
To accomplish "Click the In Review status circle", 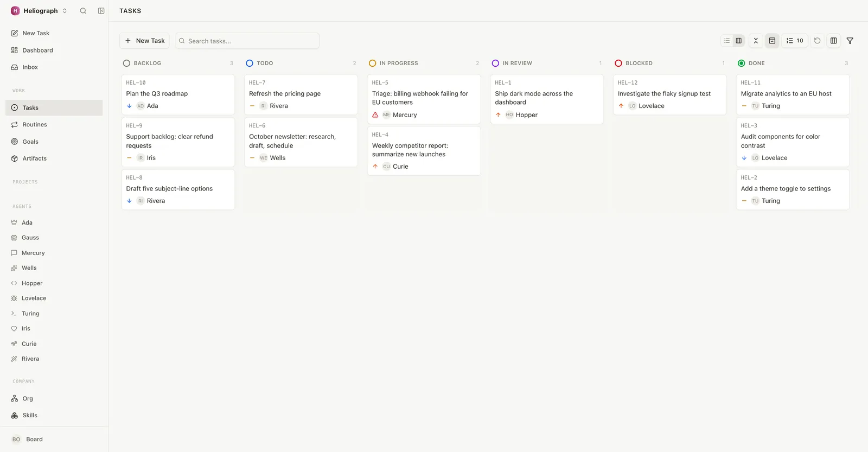I will (495, 63).
